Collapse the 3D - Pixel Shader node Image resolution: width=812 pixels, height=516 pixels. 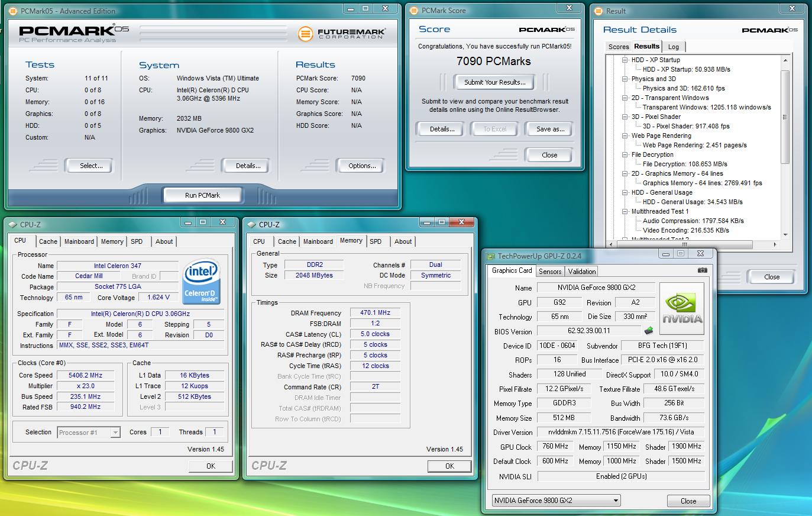(625, 117)
